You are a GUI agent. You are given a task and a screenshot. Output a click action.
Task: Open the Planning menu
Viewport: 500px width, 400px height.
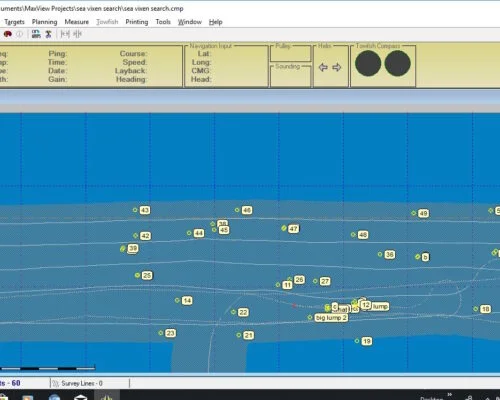click(44, 22)
